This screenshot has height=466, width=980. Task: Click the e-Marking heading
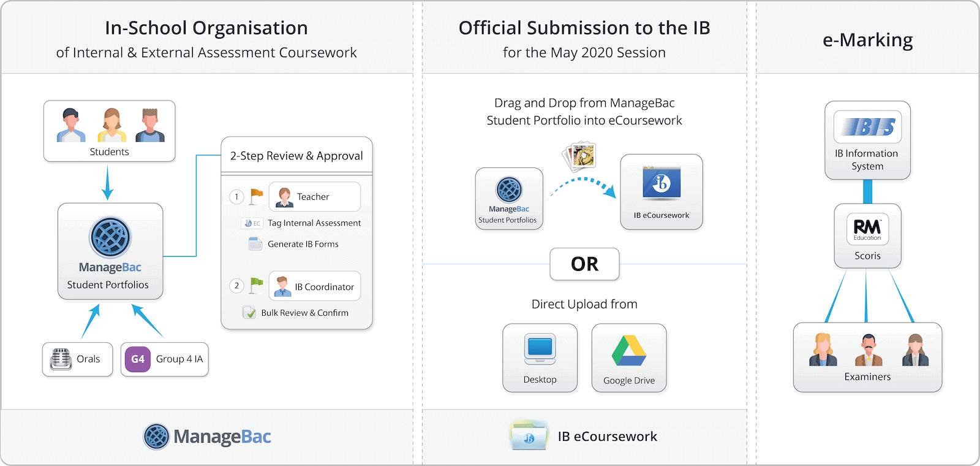click(867, 40)
